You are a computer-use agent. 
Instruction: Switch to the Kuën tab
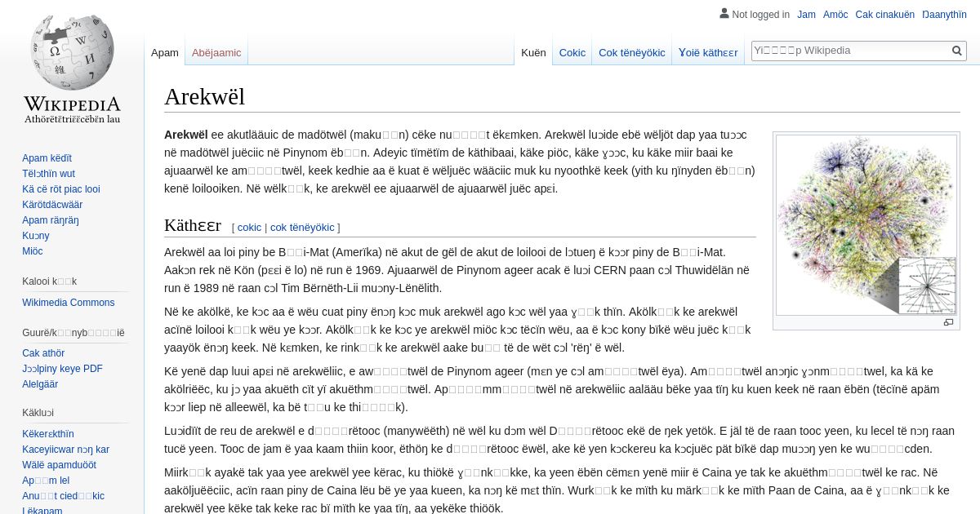coord(533,52)
